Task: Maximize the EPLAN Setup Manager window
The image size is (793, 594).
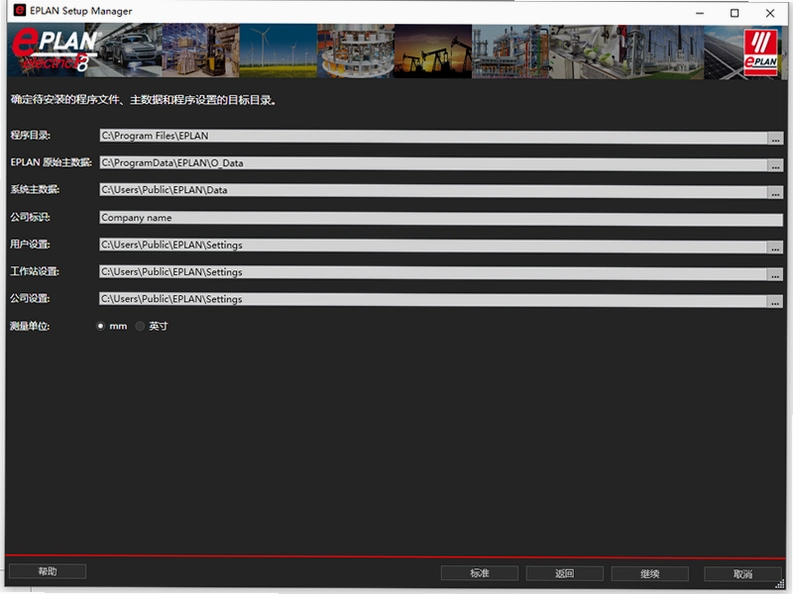Action: 734,13
